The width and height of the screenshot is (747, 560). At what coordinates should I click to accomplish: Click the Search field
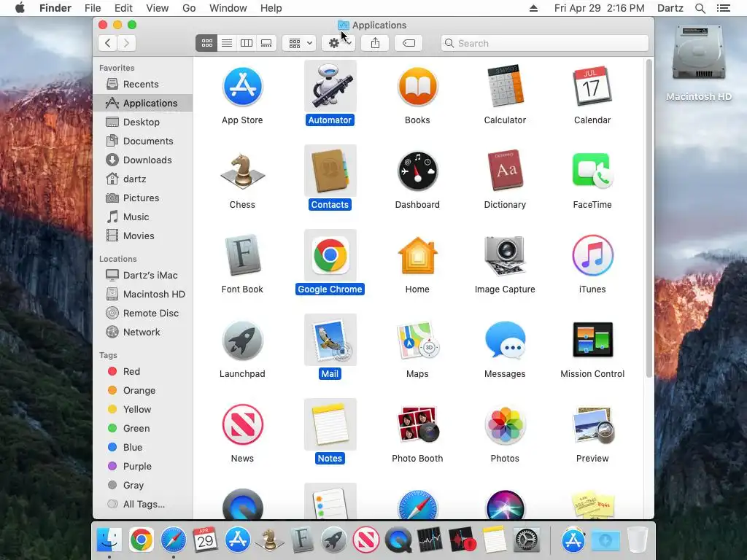coord(544,43)
